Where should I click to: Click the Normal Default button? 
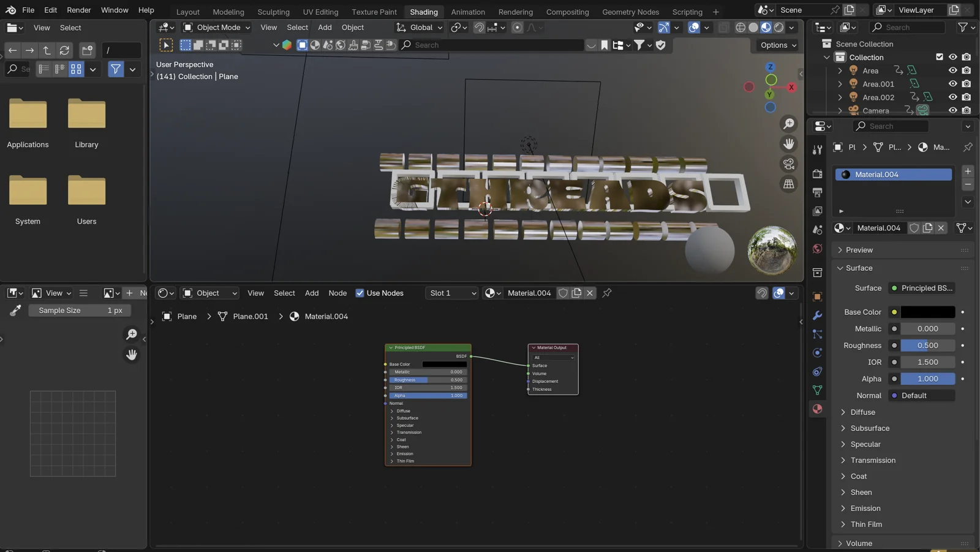tap(922, 396)
